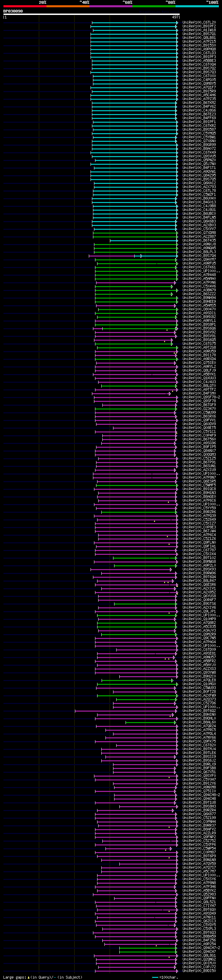The image size is (222, 980).
Task: Select the UniRef100_C5XIZ7 label
Action: coord(199,523)
